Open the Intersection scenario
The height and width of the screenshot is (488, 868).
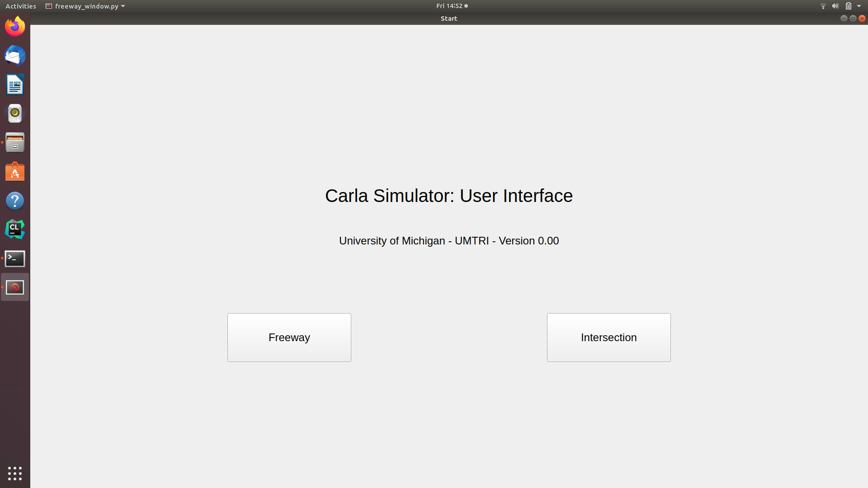point(609,338)
